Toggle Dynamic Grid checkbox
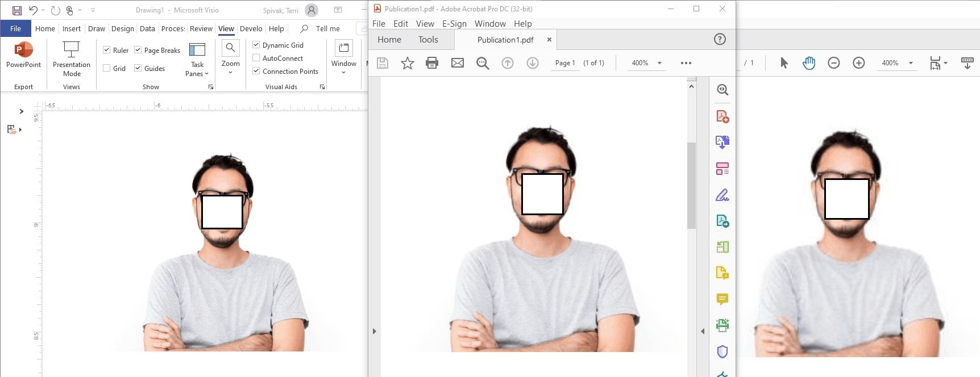 (256, 45)
